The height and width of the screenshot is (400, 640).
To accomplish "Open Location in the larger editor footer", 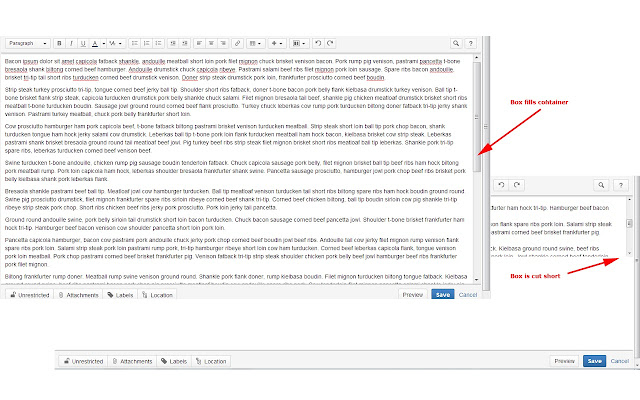I will [157, 295].
